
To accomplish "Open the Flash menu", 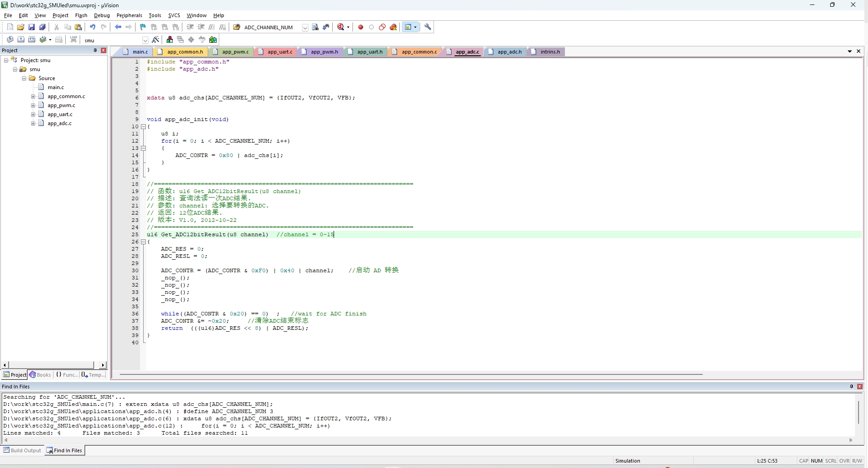I will [81, 15].
